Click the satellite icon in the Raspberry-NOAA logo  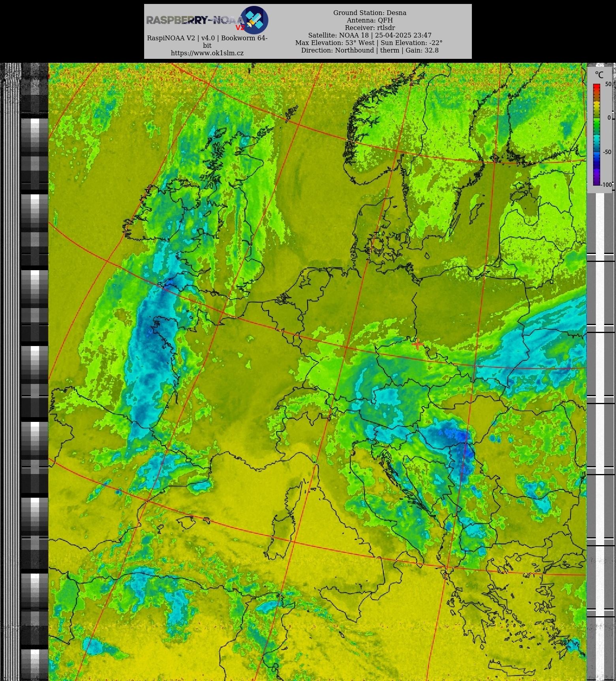254,20
